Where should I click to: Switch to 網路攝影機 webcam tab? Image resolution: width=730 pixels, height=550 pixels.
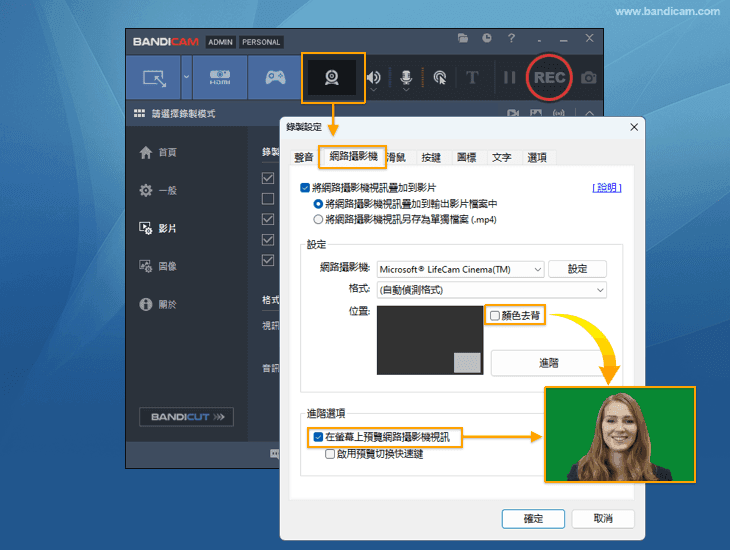pos(353,156)
